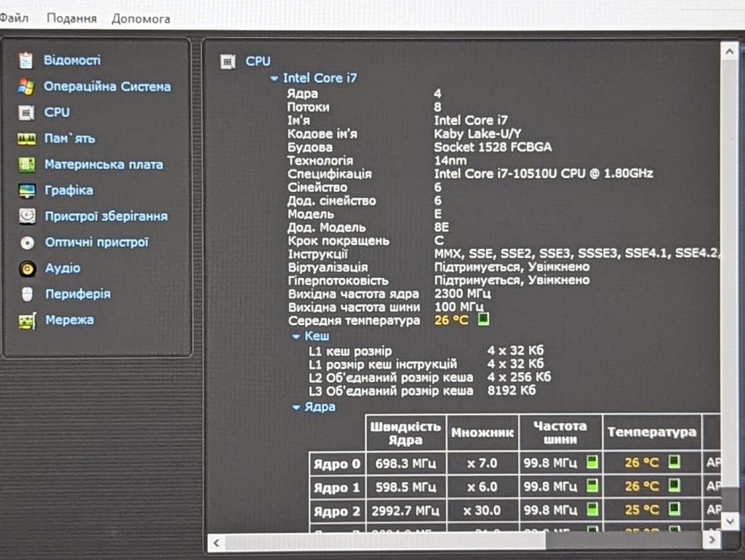This screenshot has width=745, height=560.
Task: Click the Материнська плата board icon
Action: click(x=26, y=165)
